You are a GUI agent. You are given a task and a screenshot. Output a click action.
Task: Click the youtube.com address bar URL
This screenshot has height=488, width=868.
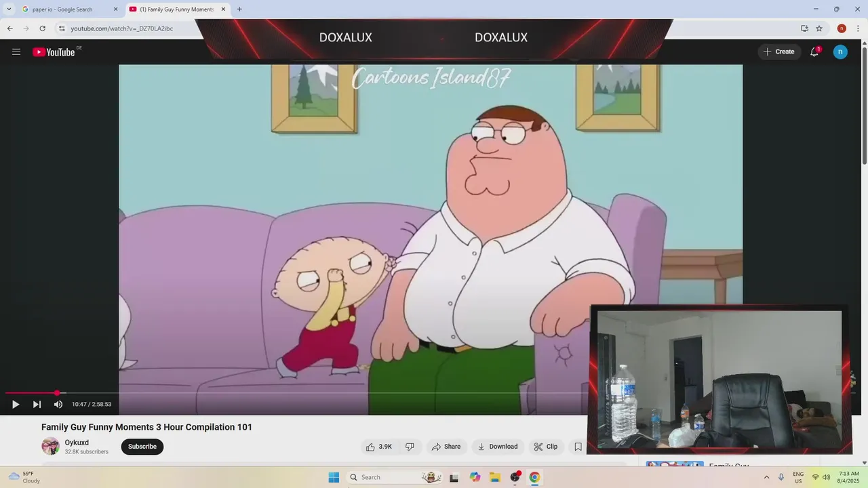click(122, 28)
